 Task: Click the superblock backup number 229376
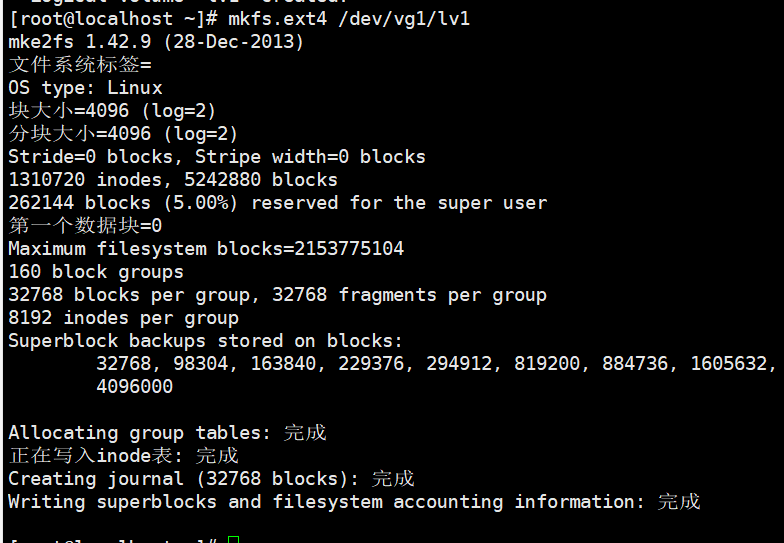[x=372, y=364]
